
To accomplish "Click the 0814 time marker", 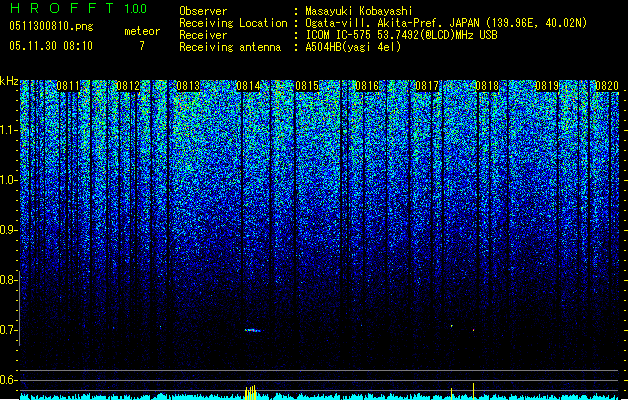I will [x=248, y=86].
